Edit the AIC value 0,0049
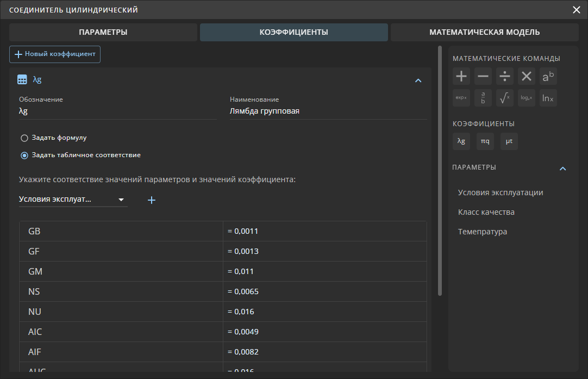Image resolution: width=588 pixels, height=379 pixels. (x=325, y=332)
